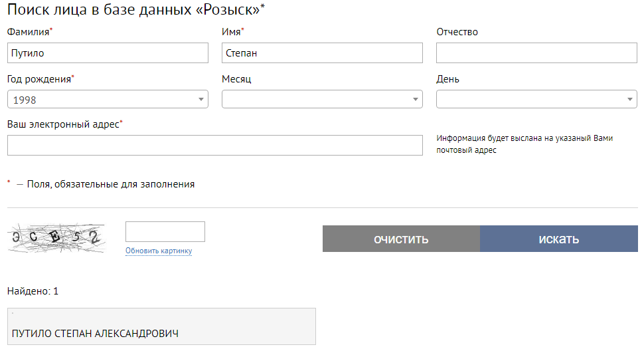This screenshot has height=353, width=644.
Task: Click the Отчество field label
Action: coord(457,32)
